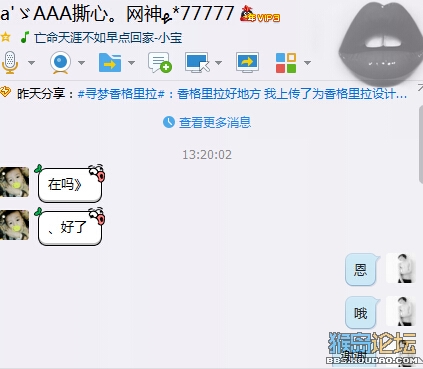Click own avatar beside 恩 message
The width and height of the screenshot is (423, 369).
pyautogui.click(x=401, y=268)
